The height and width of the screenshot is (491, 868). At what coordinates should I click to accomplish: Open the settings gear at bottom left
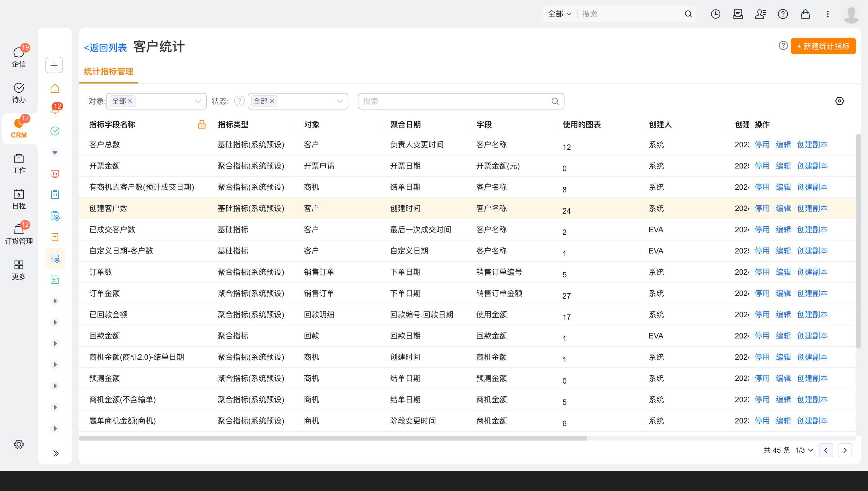click(19, 444)
